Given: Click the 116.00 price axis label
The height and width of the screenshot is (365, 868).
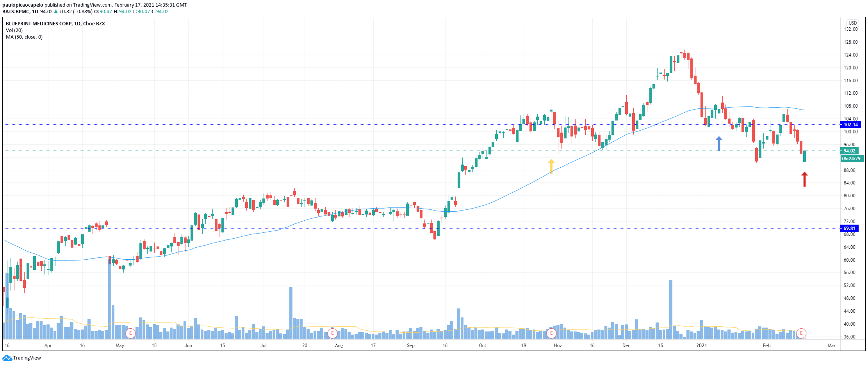Looking at the screenshot, I should [x=850, y=81].
